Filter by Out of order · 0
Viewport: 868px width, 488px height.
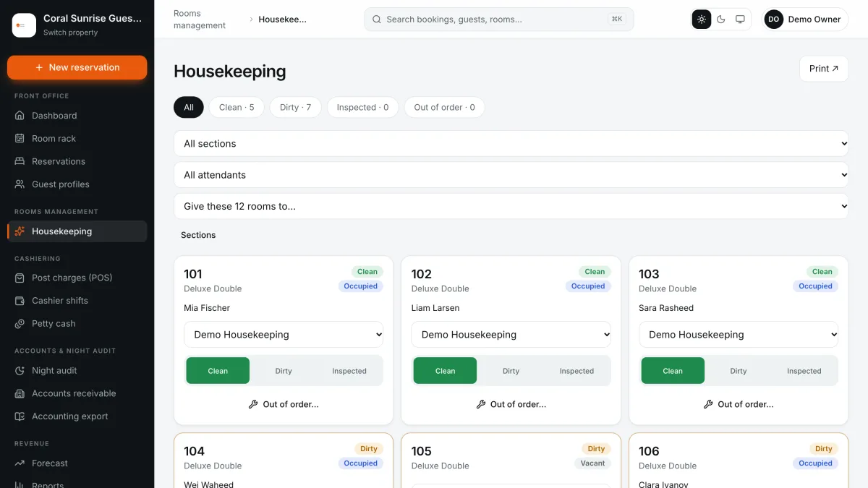click(444, 108)
